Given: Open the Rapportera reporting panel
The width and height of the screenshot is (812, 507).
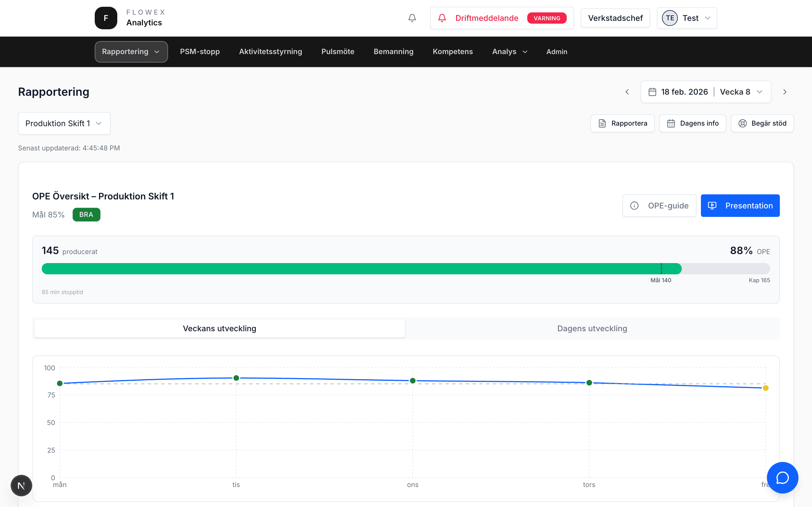Looking at the screenshot, I should point(622,123).
